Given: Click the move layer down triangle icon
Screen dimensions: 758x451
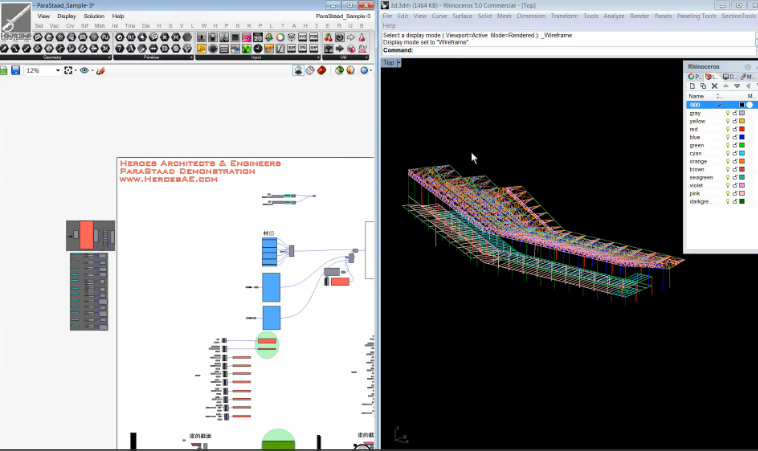Looking at the screenshot, I should pyautogui.click(x=736, y=87).
